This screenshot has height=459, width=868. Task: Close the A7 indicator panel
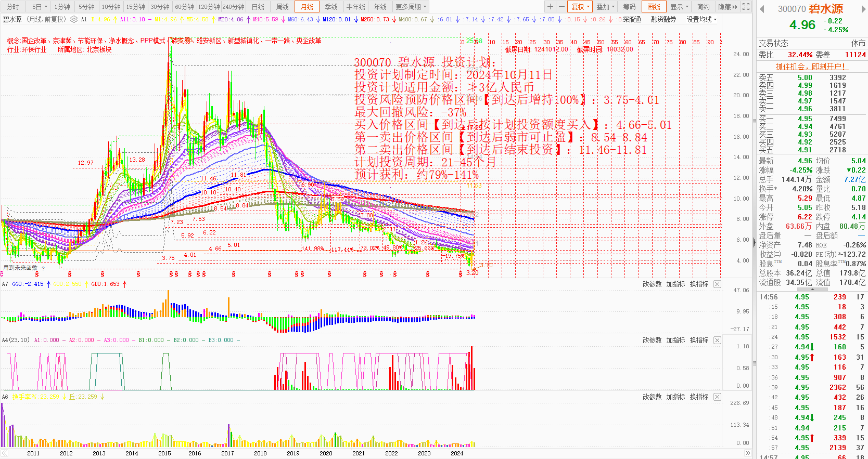coord(717,284)
